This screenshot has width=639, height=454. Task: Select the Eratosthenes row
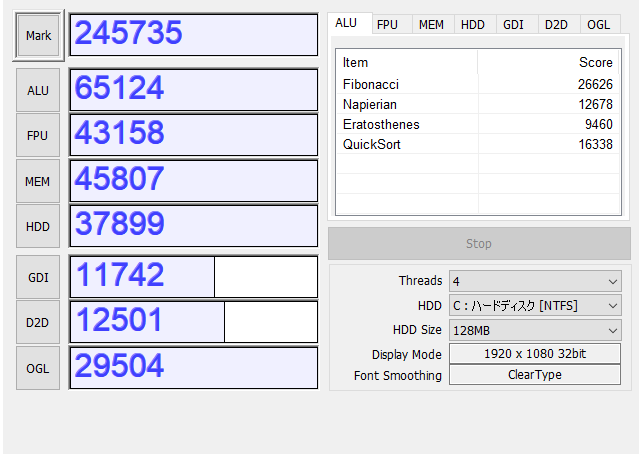[478, 124]
